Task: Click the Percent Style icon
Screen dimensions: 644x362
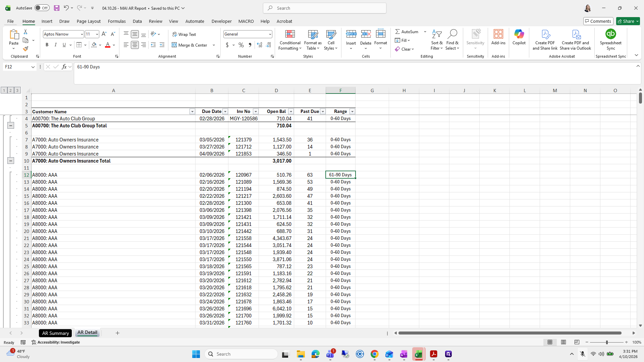Action: [241, 45]
